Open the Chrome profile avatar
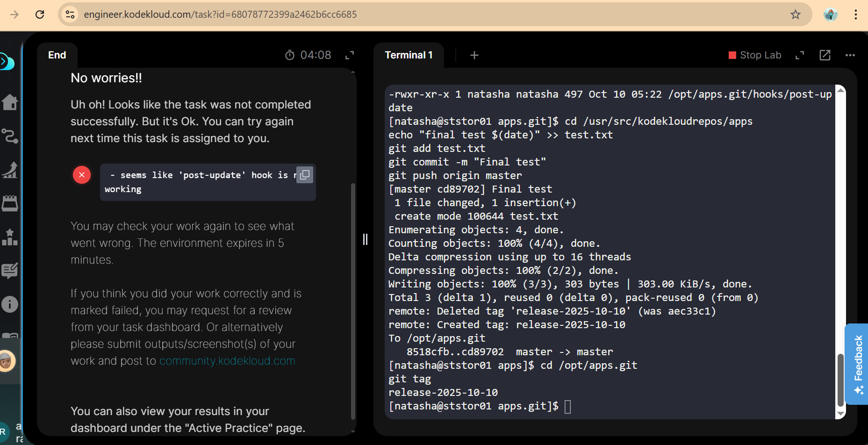Image resolution: width=868 pixels, height=445 pixels. coord(831,14)
